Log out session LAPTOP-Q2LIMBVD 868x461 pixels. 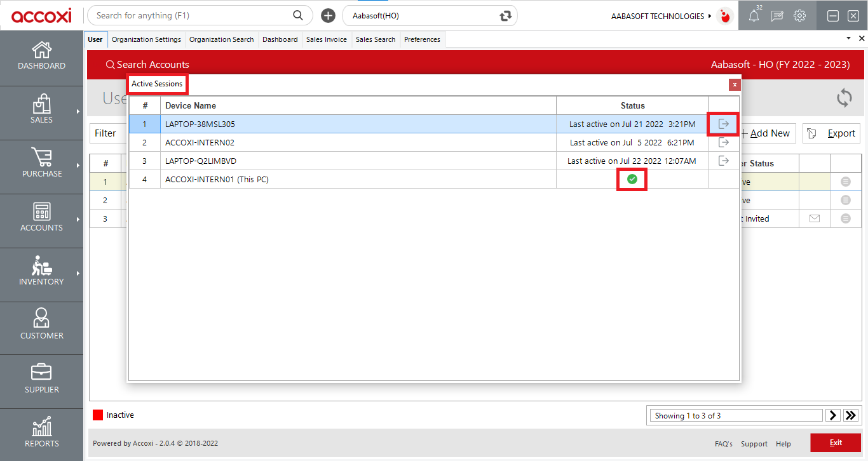[724, 161]
